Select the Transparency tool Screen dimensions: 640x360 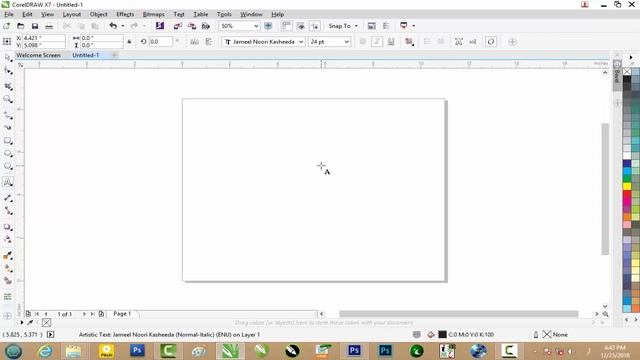[8, 240]
